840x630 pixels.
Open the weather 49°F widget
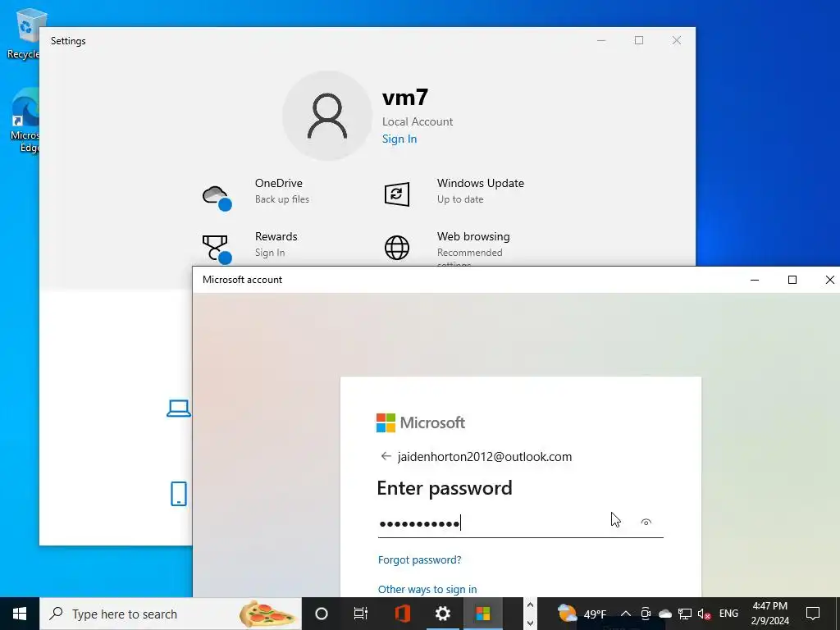(x=582, y=614)
